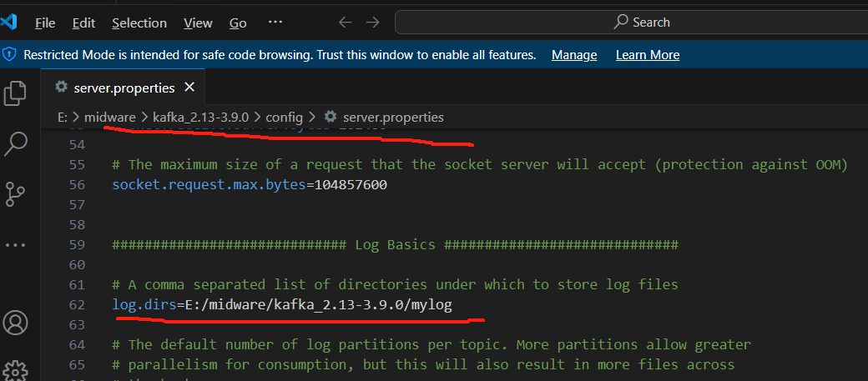Screen dimensions: 868x381
Task: Click the gear icon on server.properties tab
Action: [62, 88]
